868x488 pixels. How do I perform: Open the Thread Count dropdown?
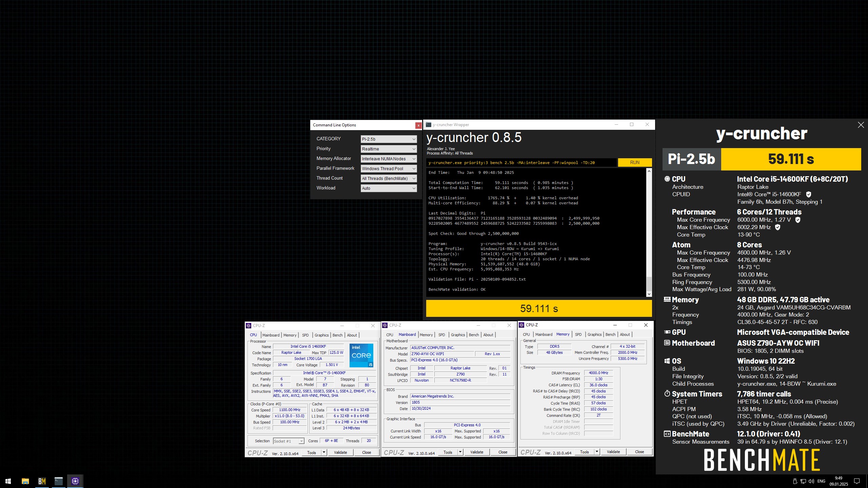coord(389,179)
